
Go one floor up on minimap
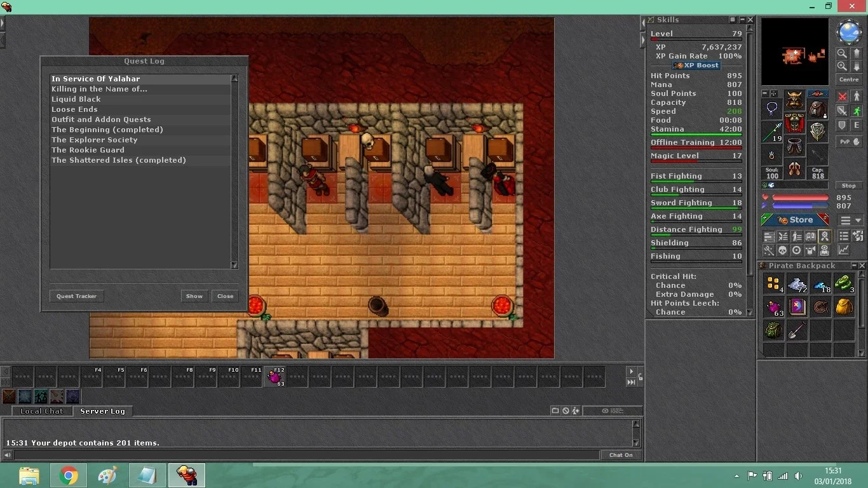856,53
